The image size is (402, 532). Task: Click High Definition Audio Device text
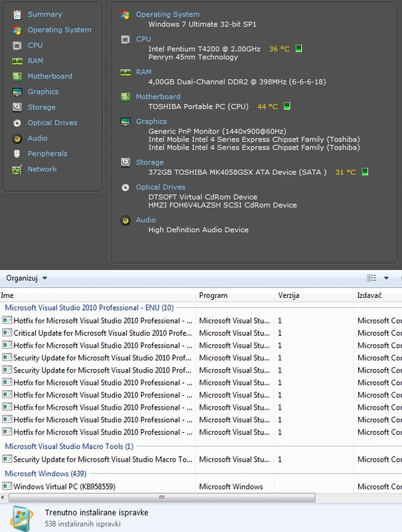point(198,230)
